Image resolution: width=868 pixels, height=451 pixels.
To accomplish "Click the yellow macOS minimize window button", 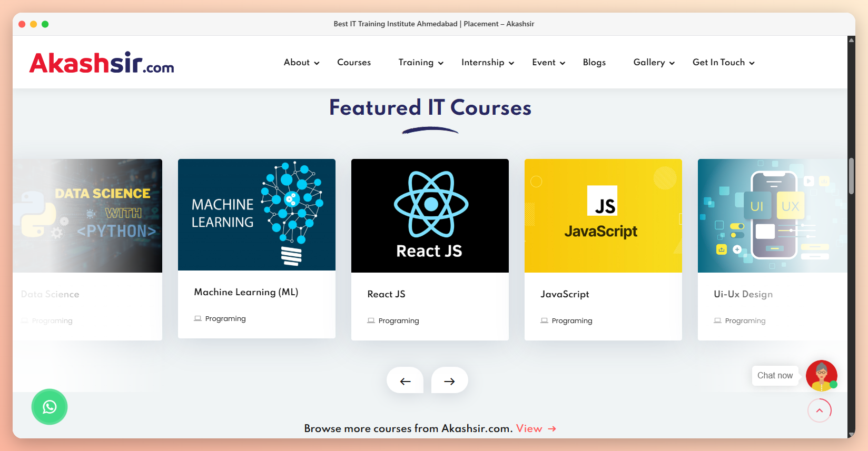I will (x=33, y=24).
